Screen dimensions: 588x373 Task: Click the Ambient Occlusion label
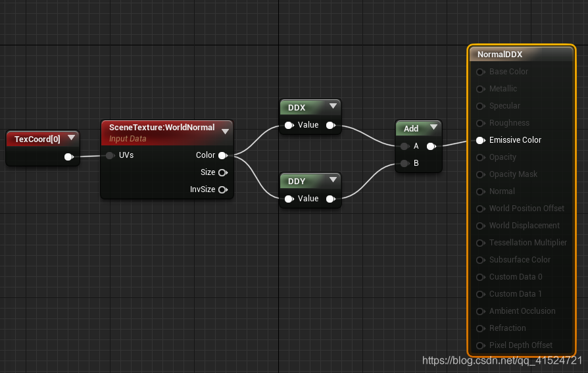click(x=522, y=311)
